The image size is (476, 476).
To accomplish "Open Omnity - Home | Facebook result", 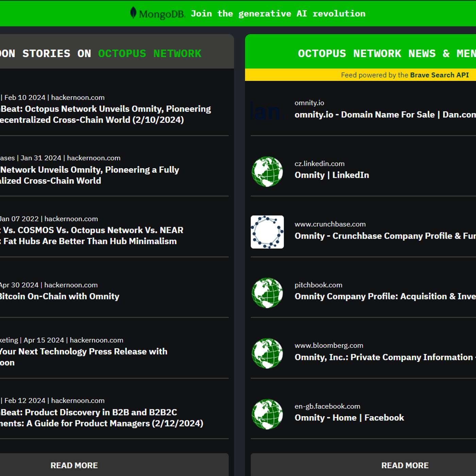I will (349, 418).
